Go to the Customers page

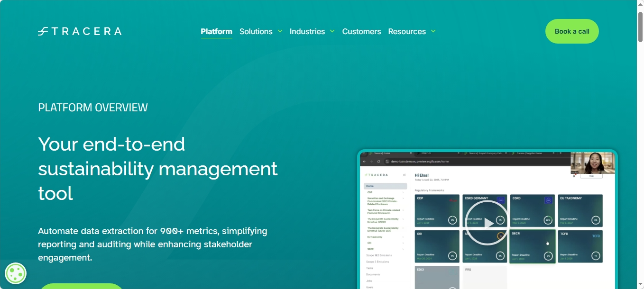[x=361, y=31]
